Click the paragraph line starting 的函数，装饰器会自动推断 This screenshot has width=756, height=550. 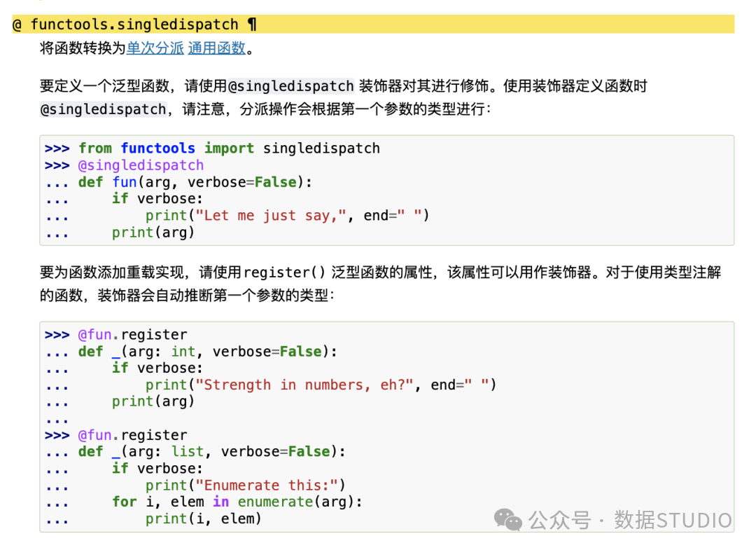click(188, 295)
